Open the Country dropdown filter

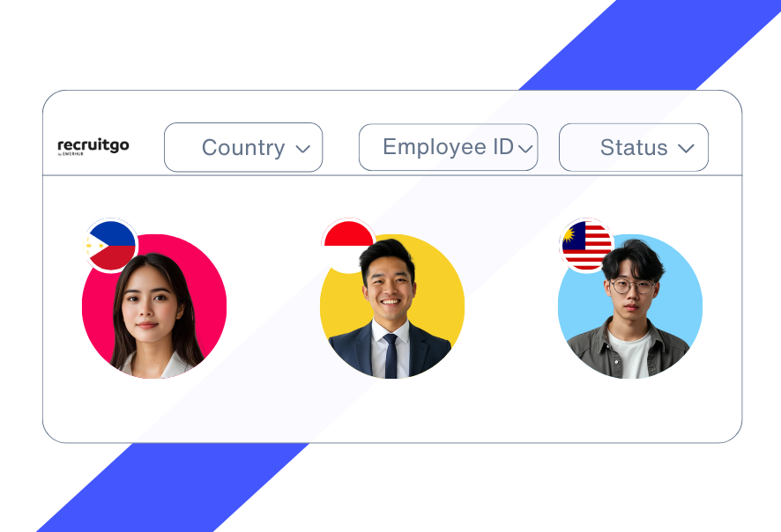(243, 147)
